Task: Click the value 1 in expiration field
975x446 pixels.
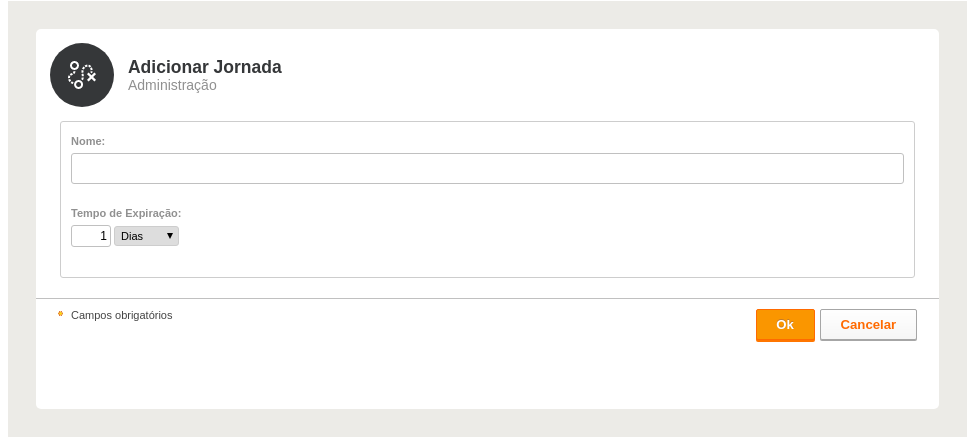Action: click(x=103, y=236)
